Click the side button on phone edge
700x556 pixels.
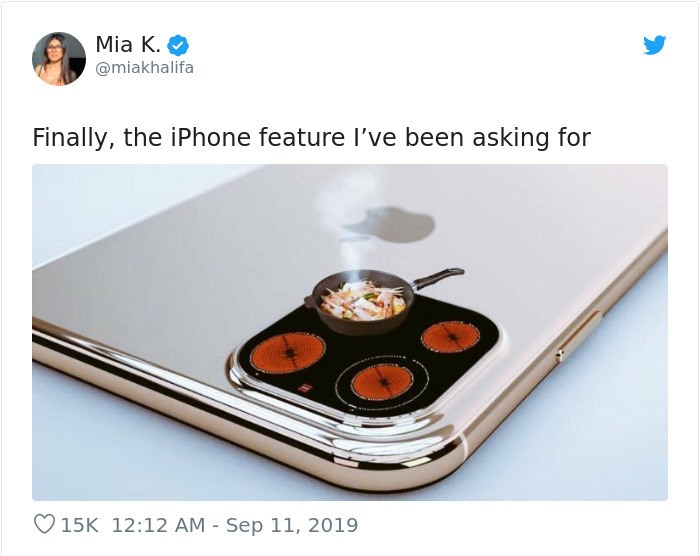coord(579,337)
